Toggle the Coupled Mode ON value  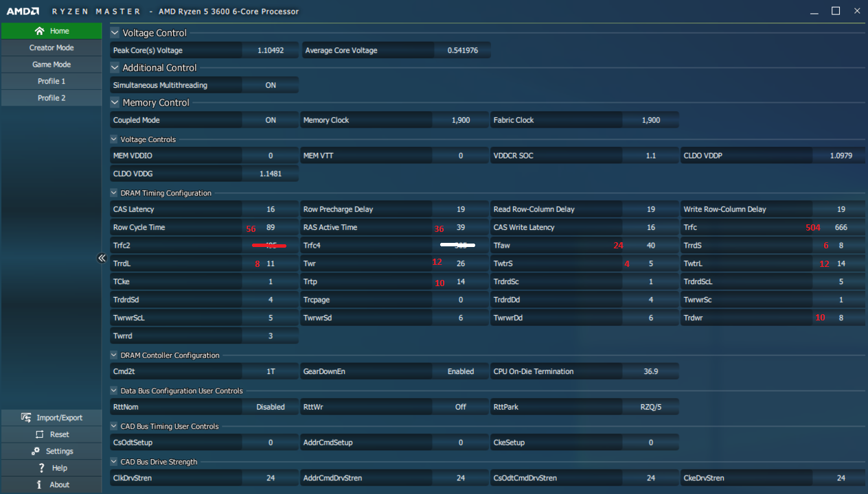click(271, 120)
